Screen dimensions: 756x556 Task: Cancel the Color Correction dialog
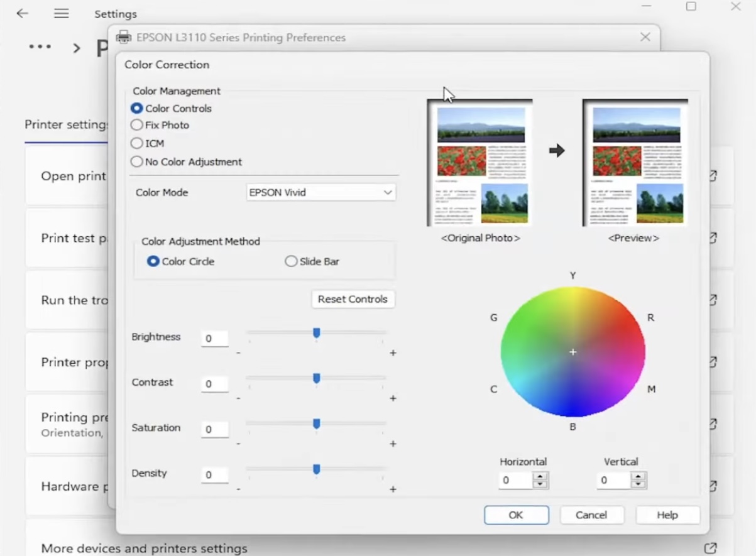click(591, 515)
